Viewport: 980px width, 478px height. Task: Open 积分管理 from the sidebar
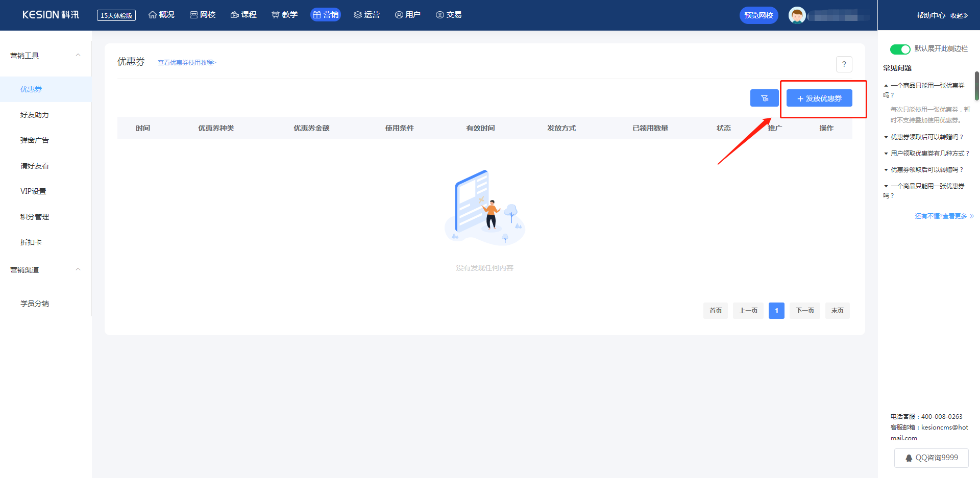pos(35,217)
